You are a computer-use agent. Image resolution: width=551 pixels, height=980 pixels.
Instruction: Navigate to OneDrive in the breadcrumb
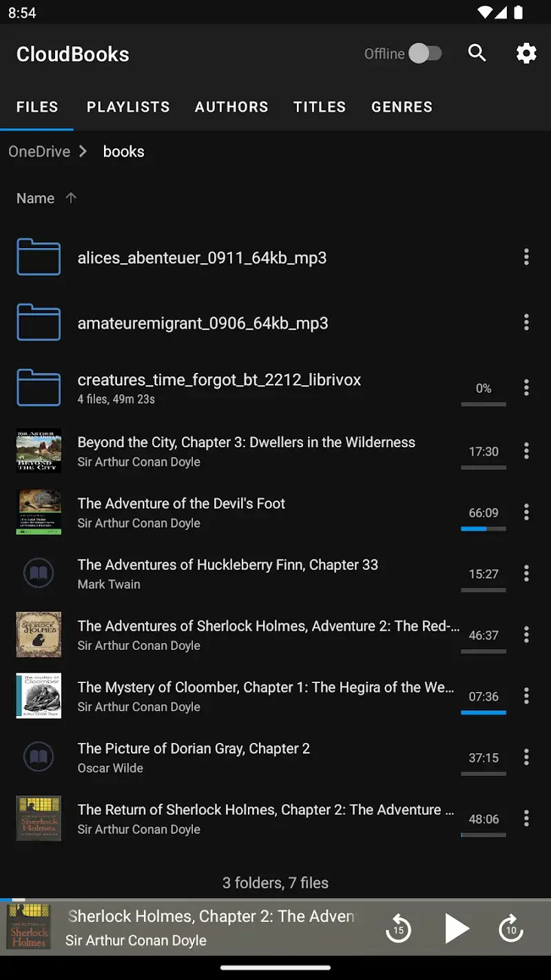(39, 151)
